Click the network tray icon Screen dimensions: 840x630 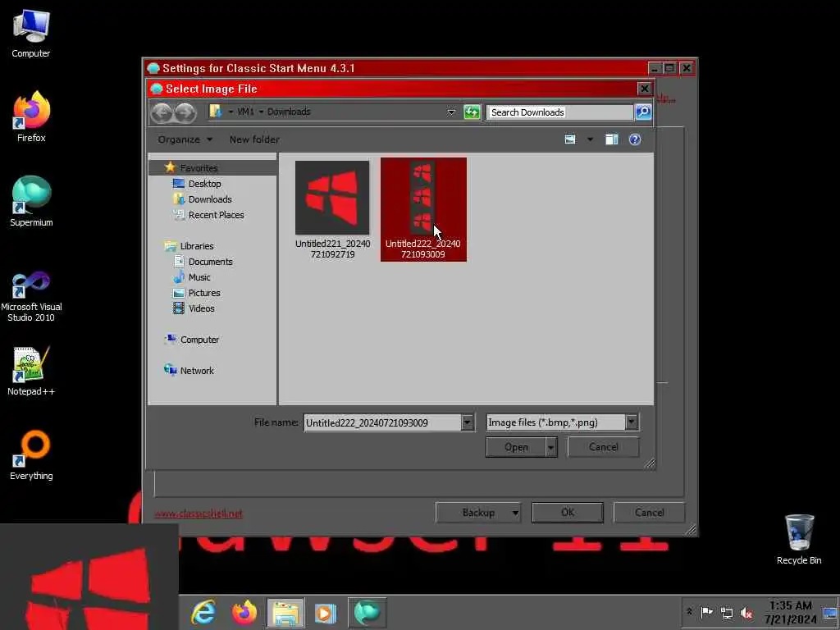tap(727, 612)
